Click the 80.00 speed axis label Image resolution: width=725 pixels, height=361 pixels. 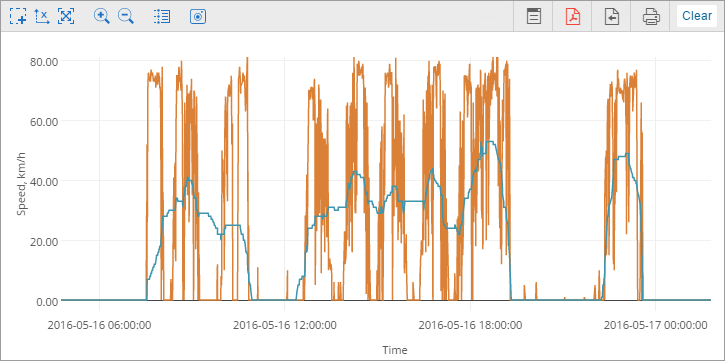click(44, 61)
